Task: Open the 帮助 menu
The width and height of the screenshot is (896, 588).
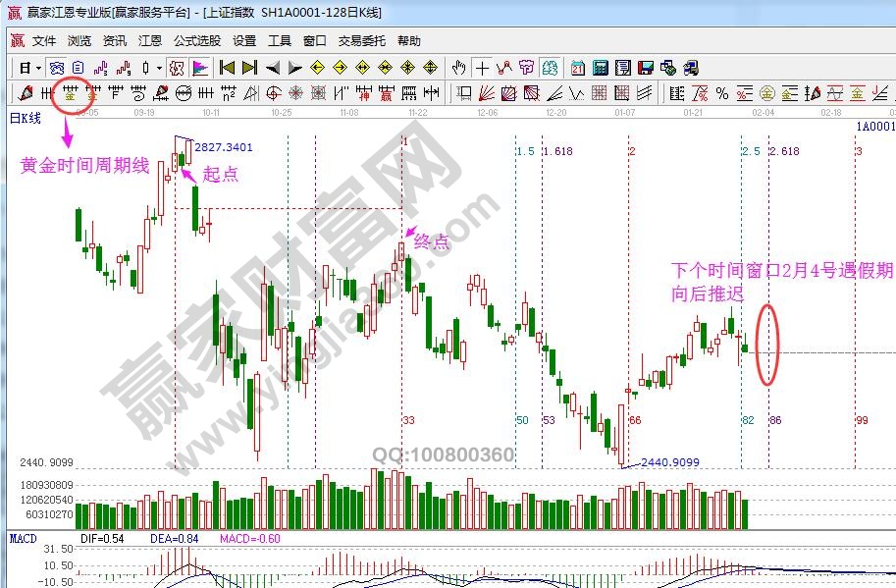Action: click(x=408, y=41)
